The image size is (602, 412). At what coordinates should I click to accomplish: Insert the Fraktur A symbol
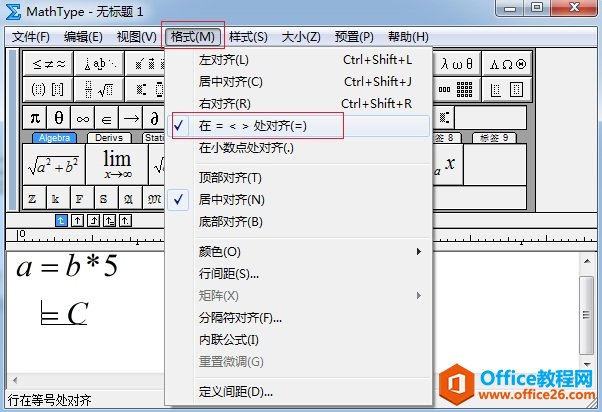click(x=130, y=198)
